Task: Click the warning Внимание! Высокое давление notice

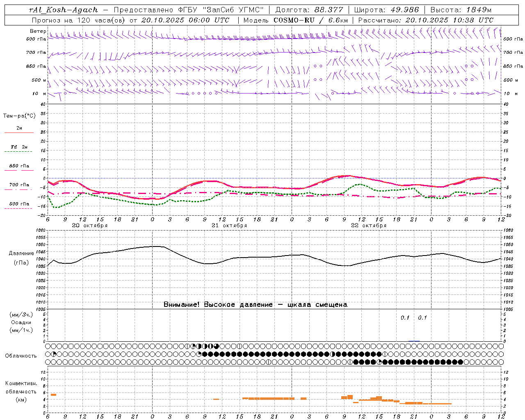Action: pyautogui.click(x=256, y=305)
